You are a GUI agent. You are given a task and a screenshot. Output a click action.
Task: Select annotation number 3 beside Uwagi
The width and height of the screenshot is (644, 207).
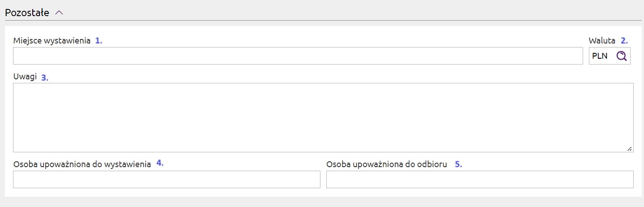tap(44, 77)
